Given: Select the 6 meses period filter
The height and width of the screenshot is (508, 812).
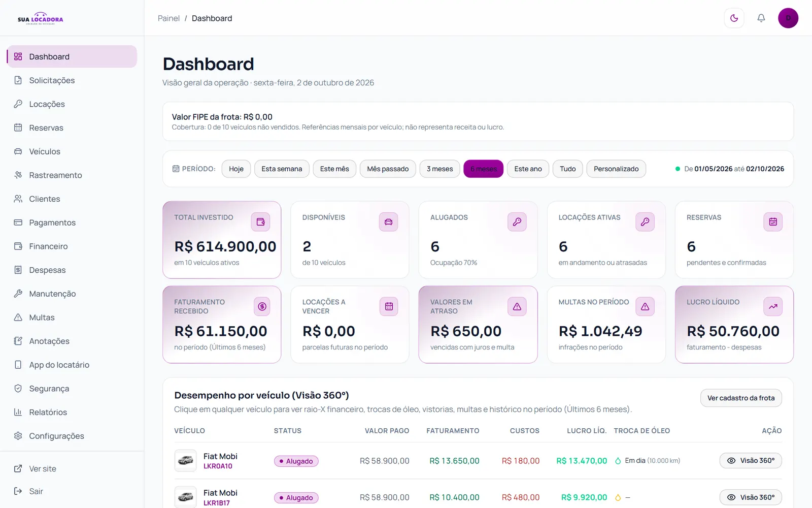Looking at the screenshot, I should (x=484, y=169).
